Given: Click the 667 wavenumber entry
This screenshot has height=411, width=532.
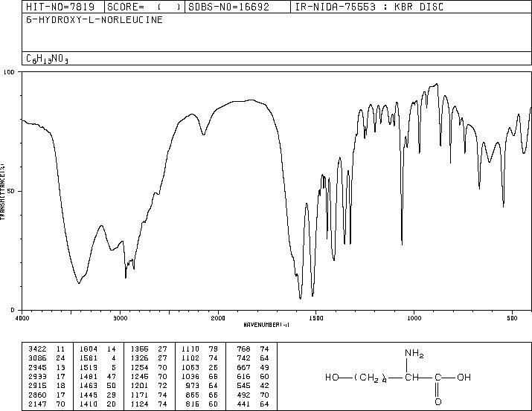Looking at the screenshot, I should (x=243, y=367).
